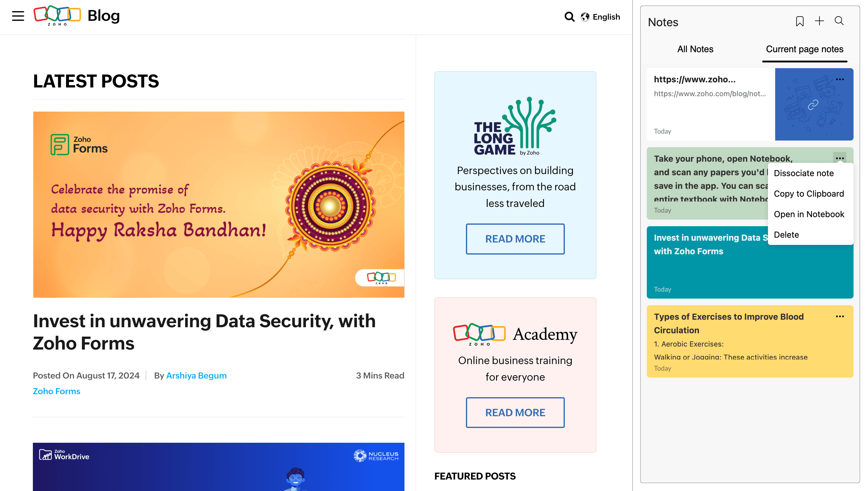868x491 pixels.
Task: Click the blog search magnifier icon
Action: coord(569,17)
